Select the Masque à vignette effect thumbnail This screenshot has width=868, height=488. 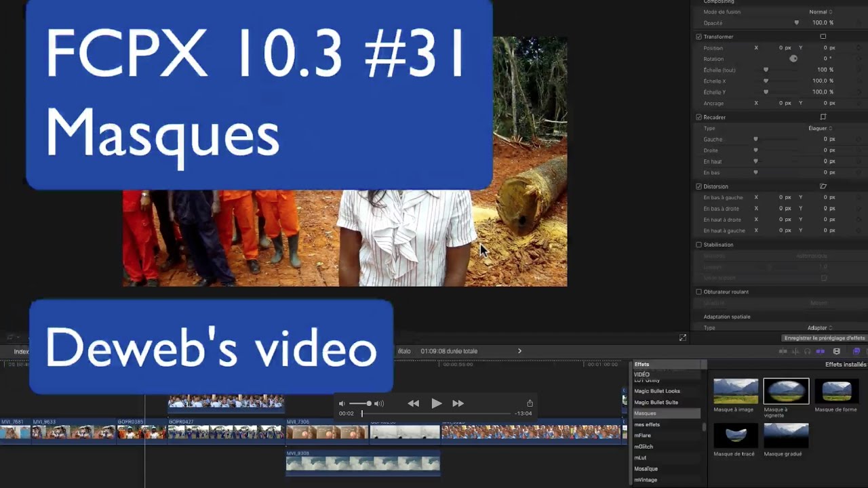click(x=786, y=391)
